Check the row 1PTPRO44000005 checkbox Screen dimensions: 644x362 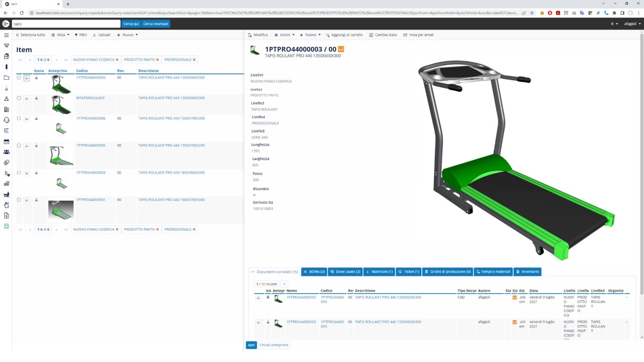pos(19,146)
